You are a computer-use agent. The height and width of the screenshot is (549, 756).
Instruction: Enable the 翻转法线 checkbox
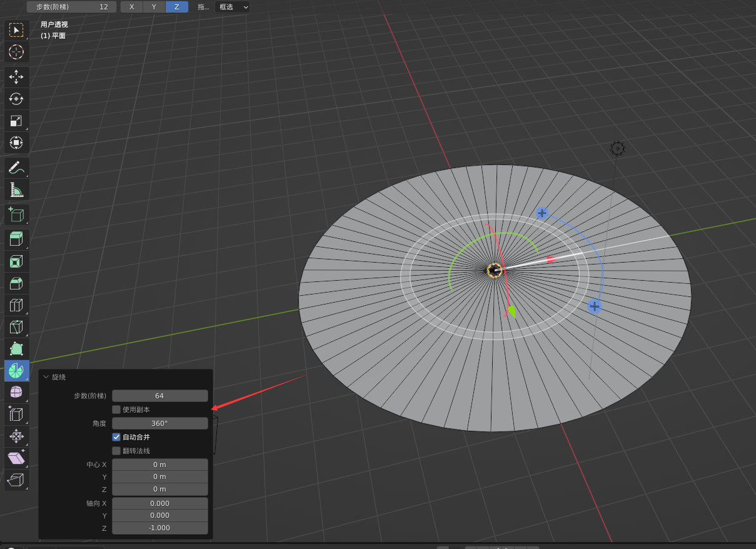[x=116, y=451]
